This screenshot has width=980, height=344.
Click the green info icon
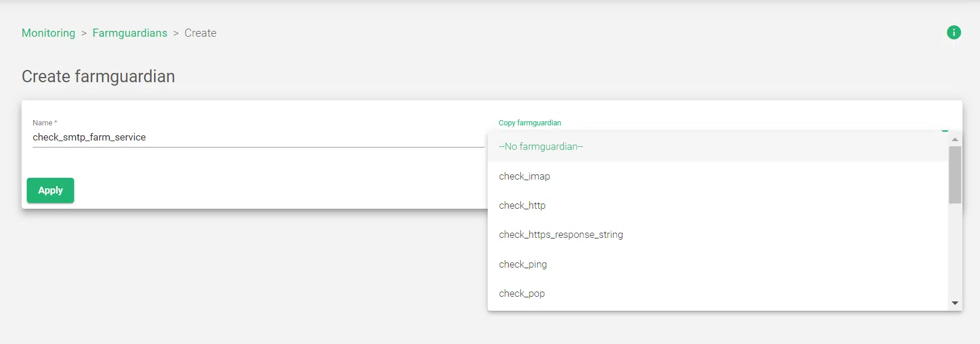coord(954,33)
